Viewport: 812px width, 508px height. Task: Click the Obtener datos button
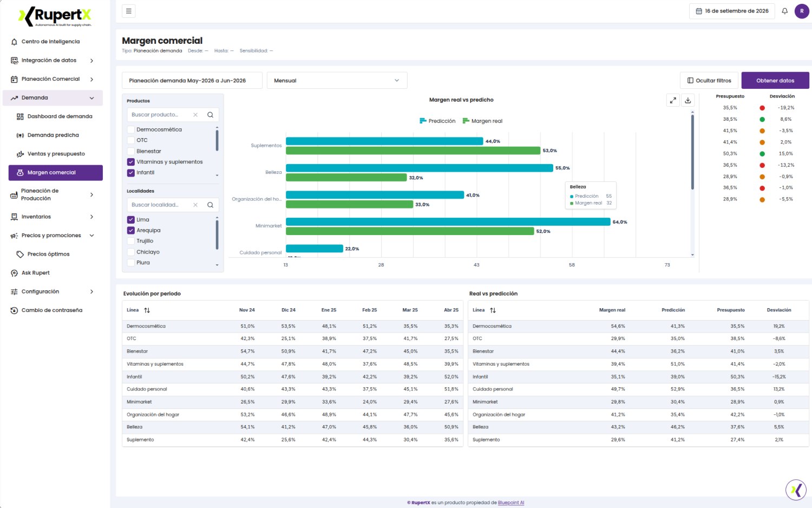coord(775,81)
